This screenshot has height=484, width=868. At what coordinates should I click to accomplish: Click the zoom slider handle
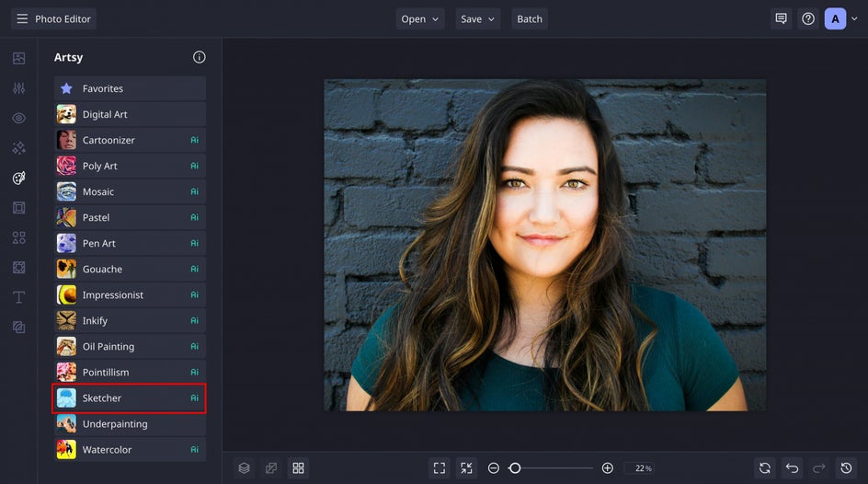[x=515, y=468]
